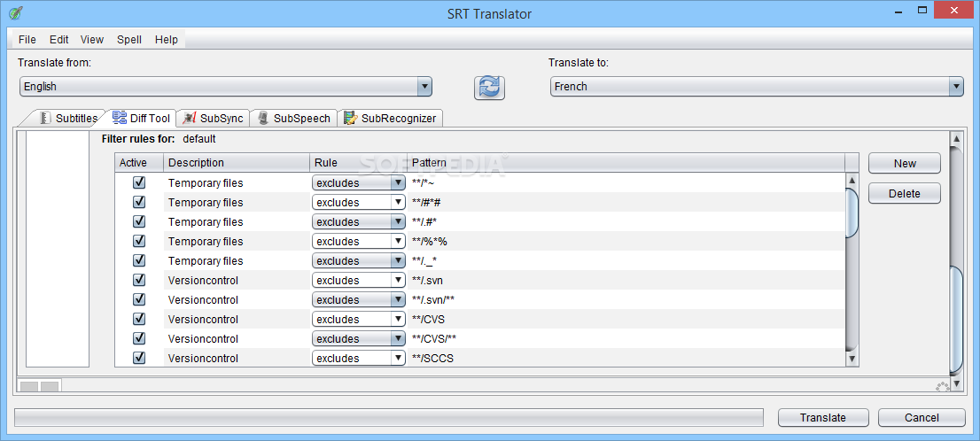Disable the **/.svn Versioncontrol rule
980x441 pixels.
(x=139, y=280)
